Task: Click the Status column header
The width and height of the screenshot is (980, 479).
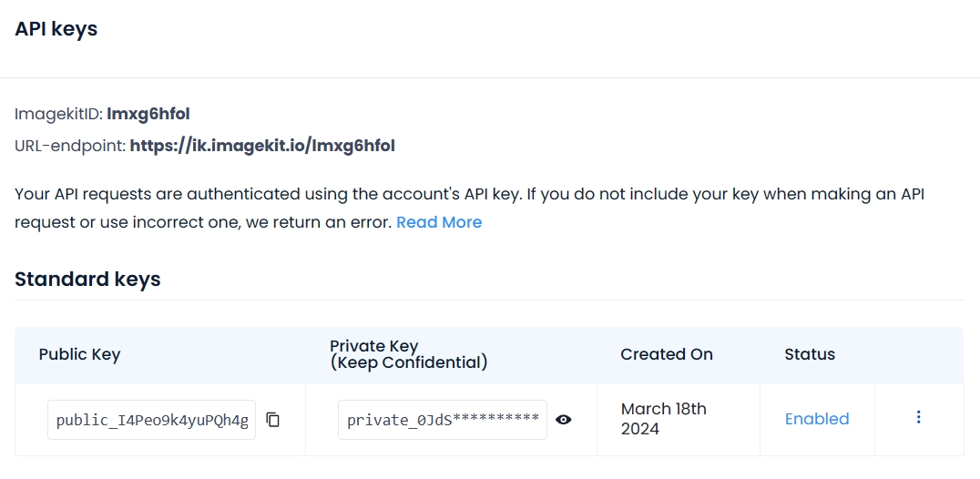Action: [809, 354]
